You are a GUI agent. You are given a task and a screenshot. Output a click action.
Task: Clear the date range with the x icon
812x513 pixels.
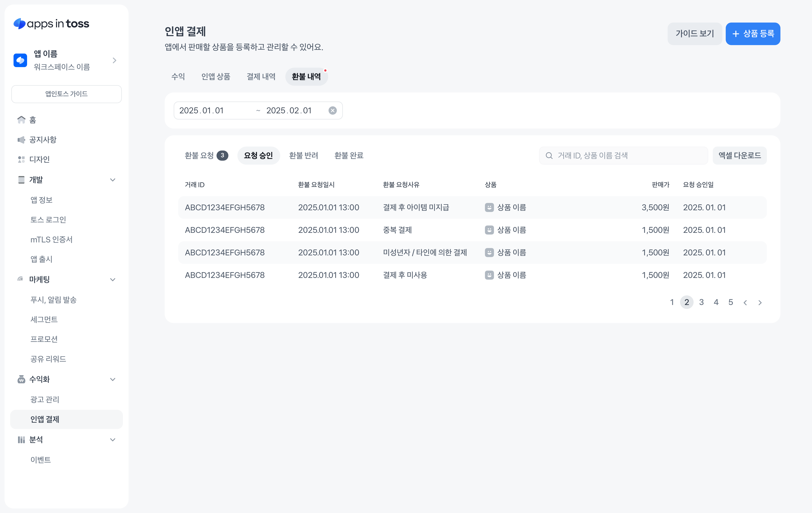333,110
